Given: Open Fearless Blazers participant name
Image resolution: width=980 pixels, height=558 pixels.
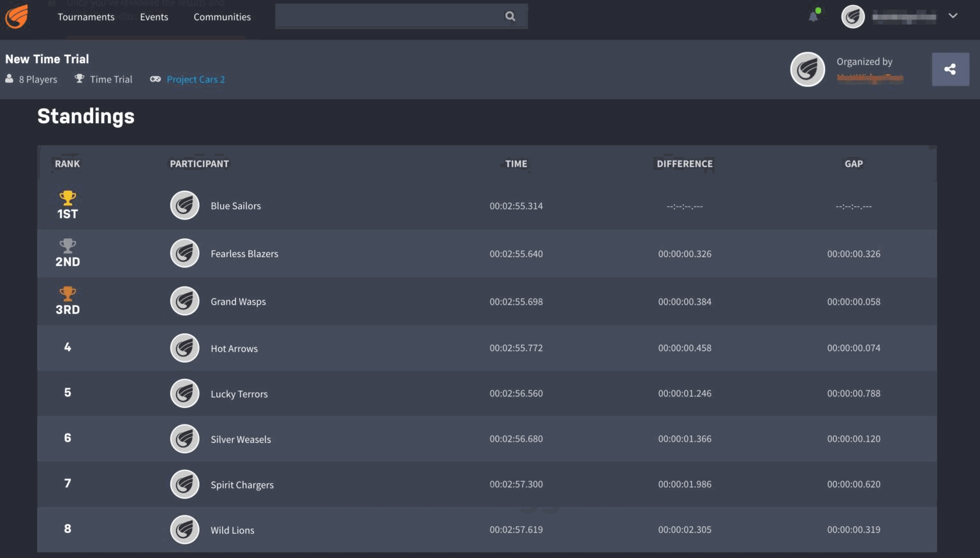Looking at the screenshot, I should pos(244,253).
